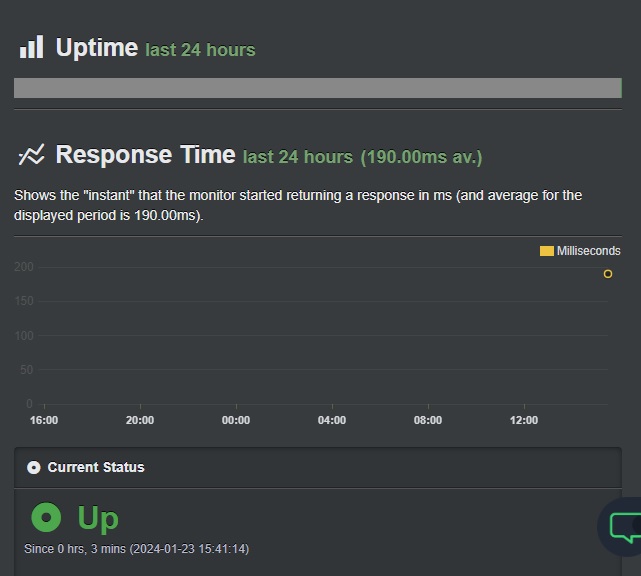
Task: Click the Current Status panel header
Action: 318,467
